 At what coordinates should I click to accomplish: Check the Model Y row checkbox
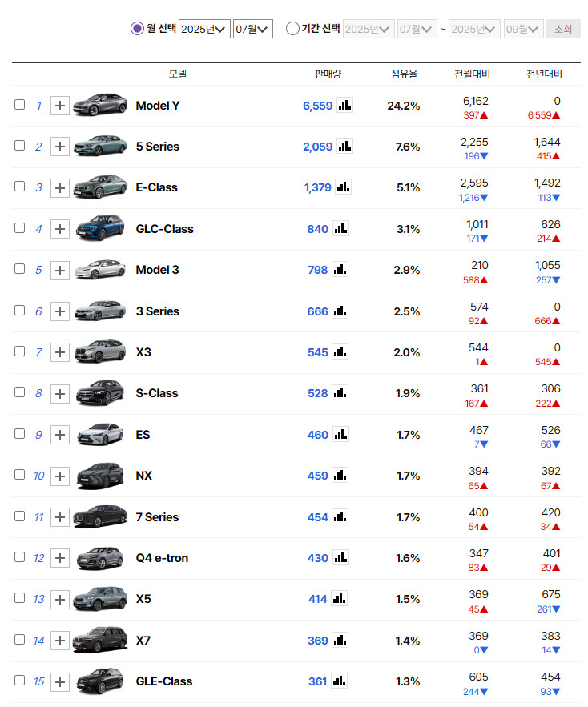20,104
